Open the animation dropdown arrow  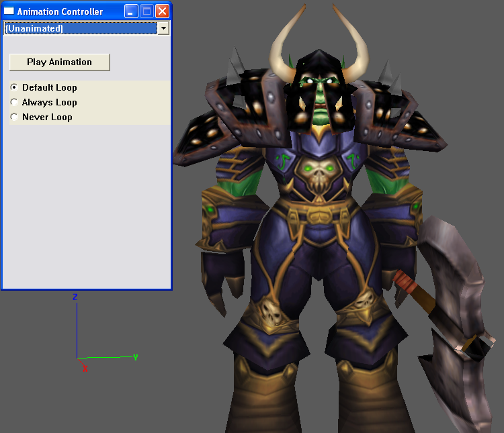pyautogui.click(x=163, y=29)
